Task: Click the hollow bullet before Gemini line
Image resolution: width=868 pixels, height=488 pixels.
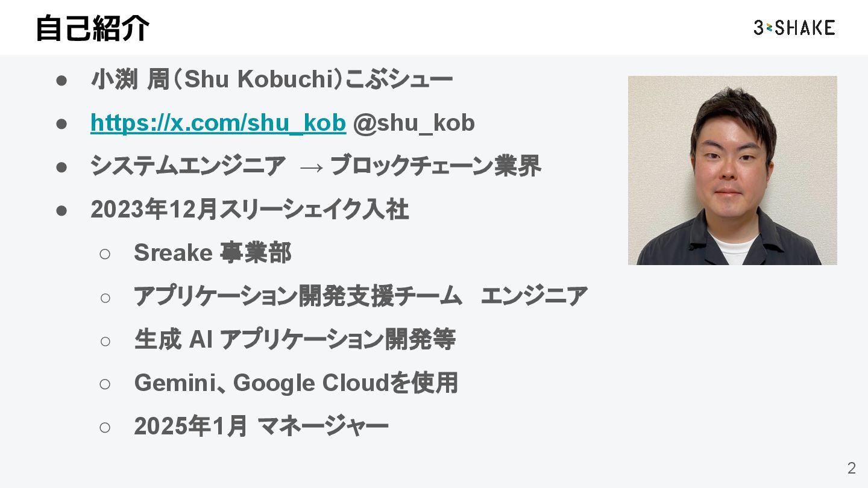Action: point(105,384)
